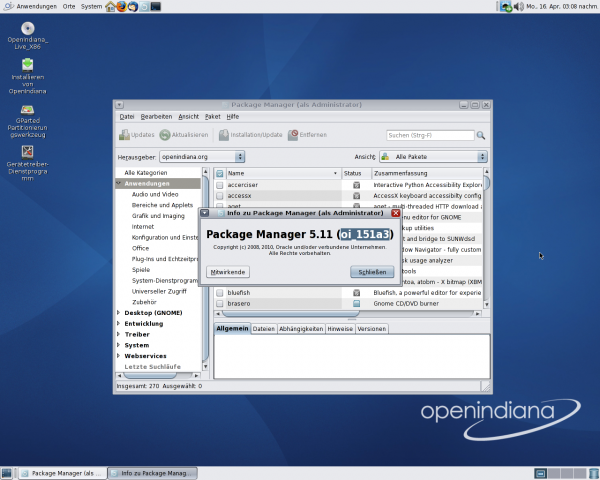
Task: Select Alle Kategorien in the sidebar
Action: coord(145,173)
